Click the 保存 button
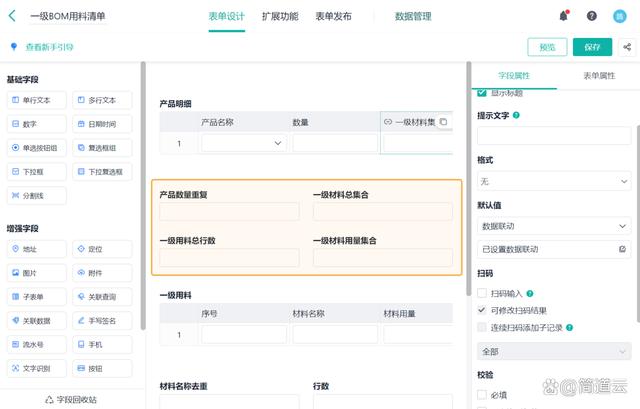The image size is (640, 409). [592, 47]
